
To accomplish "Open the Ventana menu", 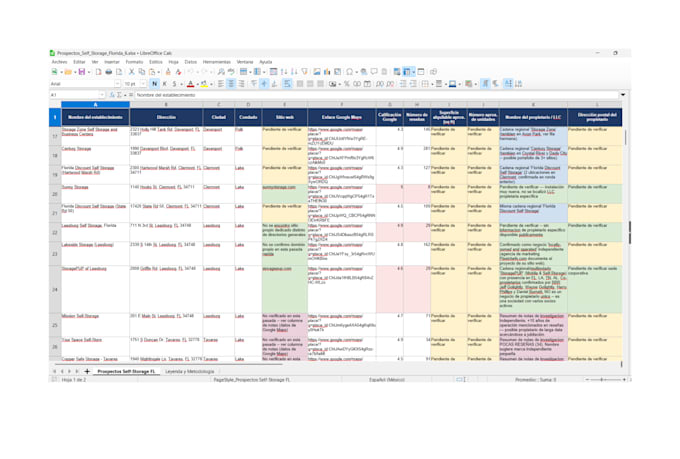I will (245, 62).
